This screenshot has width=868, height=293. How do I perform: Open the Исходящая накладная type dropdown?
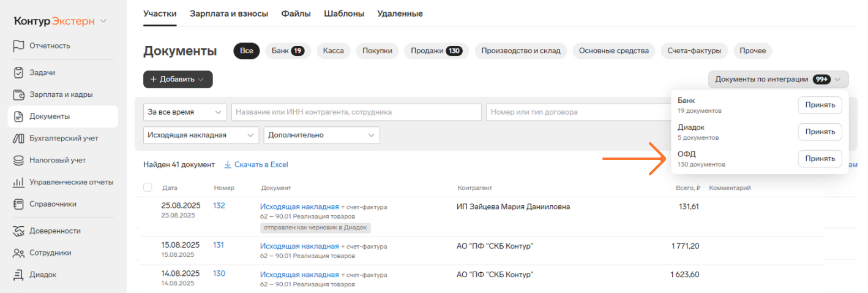click(x=201, y=135)
